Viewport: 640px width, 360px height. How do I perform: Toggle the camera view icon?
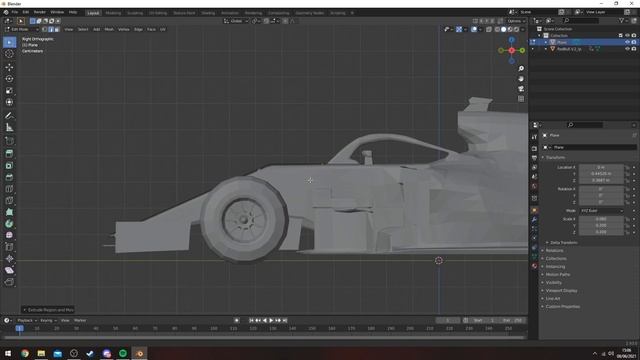(521, 89)
